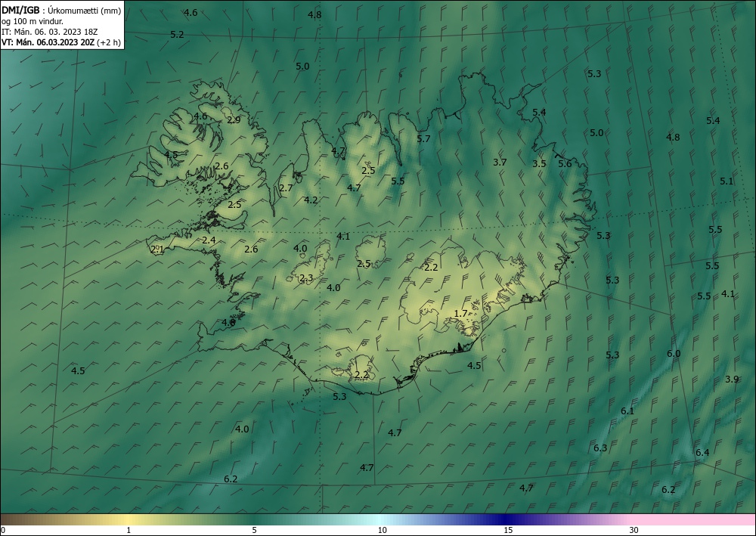Screen dimensions: 756x536
Task: Click the color scale label 30
Action: pyautogui.click(x=634, y=530)
